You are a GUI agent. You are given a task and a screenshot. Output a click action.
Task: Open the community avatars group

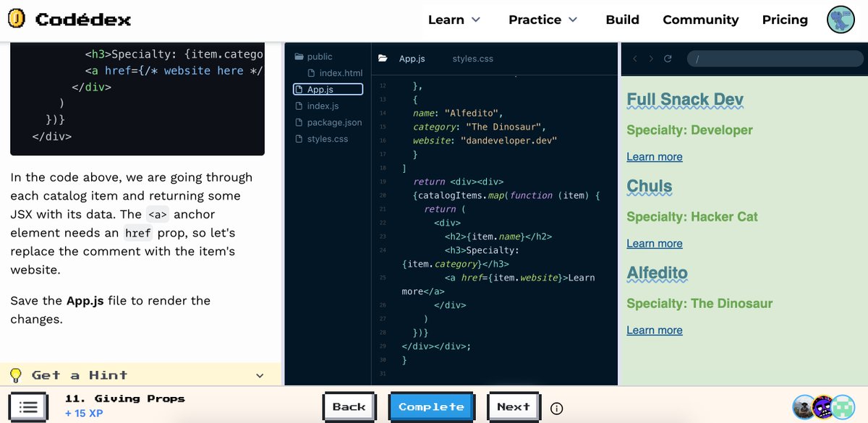click(x=824, y=407)
